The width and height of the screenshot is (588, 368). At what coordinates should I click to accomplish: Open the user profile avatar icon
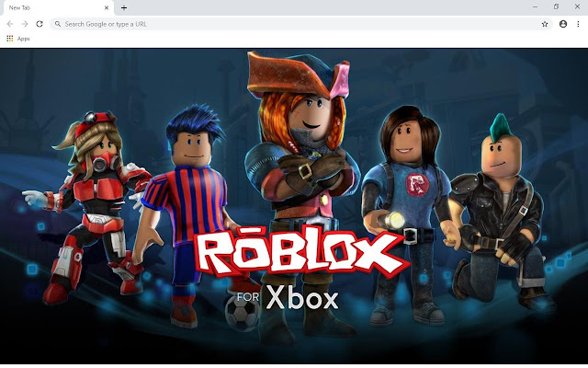pyautogui.click(x=563, y=24)
